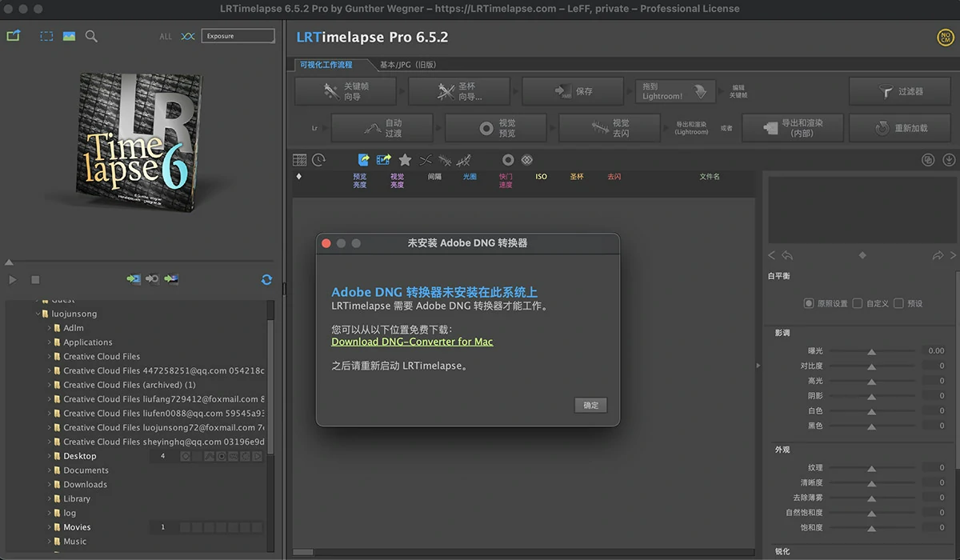Click the magnifier search icon

click(x=91, y=36)
